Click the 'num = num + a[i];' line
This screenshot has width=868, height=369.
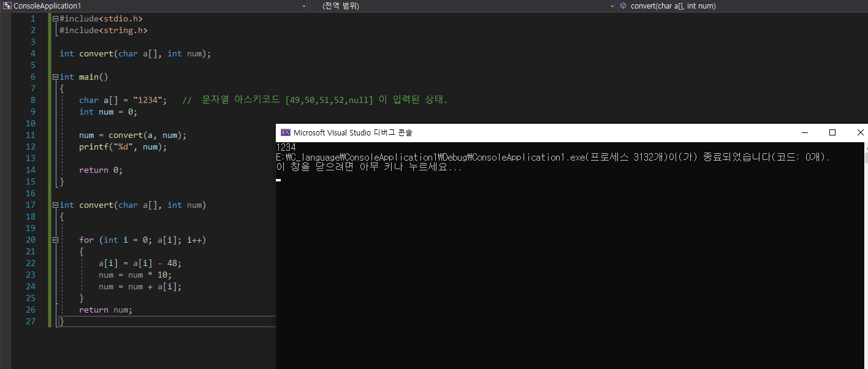140,286
